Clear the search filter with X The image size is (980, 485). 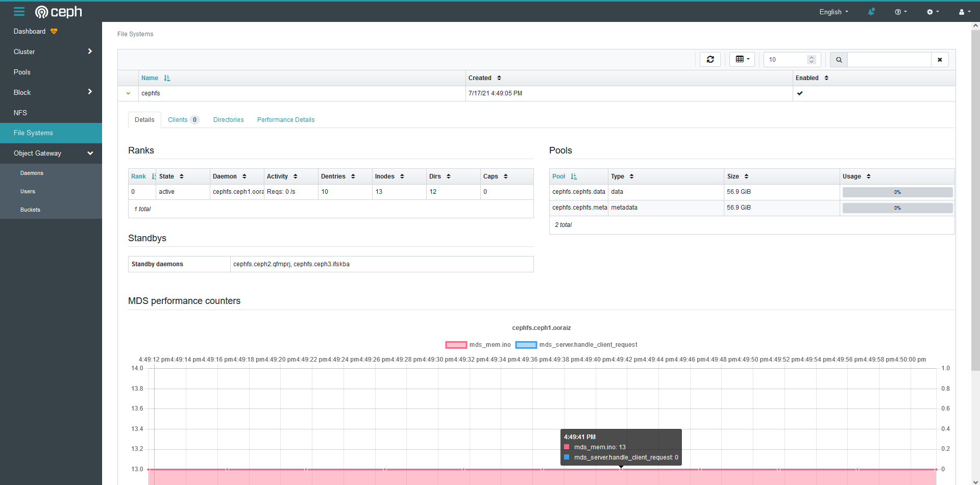940,60
